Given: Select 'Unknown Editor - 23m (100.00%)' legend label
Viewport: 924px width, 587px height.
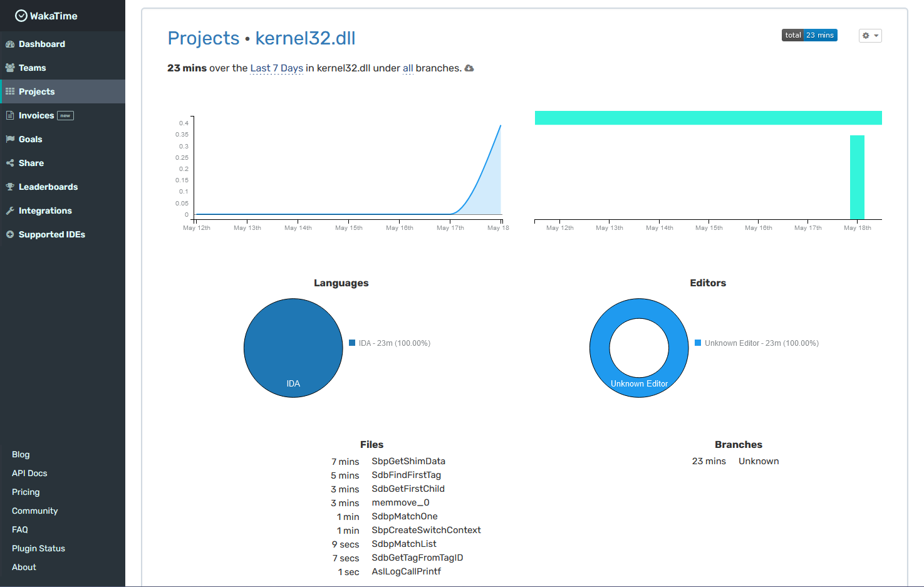Looking at the screenshot, I should [762, 343].
